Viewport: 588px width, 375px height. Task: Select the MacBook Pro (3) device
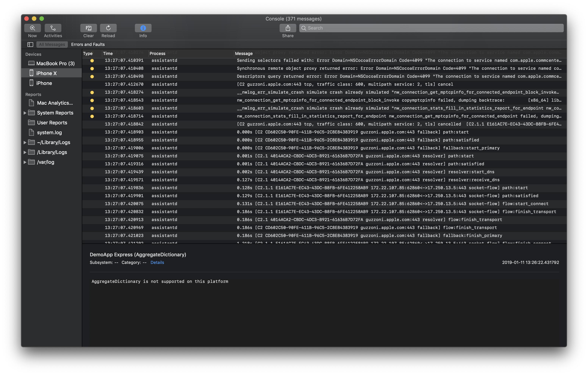pyautogui.click(x=55, y=64)
